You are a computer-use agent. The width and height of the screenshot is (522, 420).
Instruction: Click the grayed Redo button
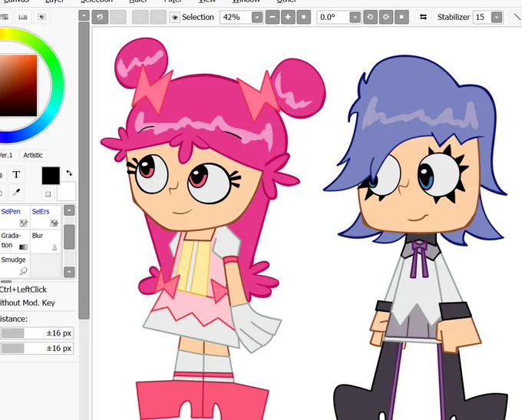tap(118, 17)
